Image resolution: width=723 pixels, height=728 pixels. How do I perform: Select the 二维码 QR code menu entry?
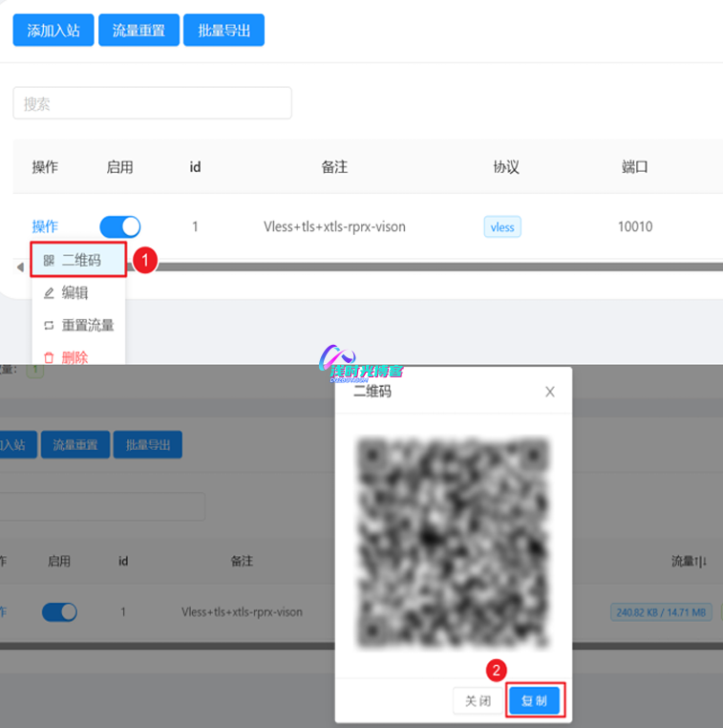pyautogui.click(x=79, y=260)
